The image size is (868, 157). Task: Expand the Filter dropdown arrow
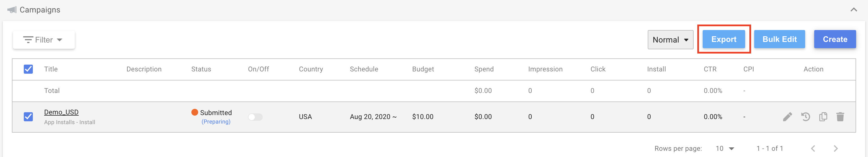(60, 40)
